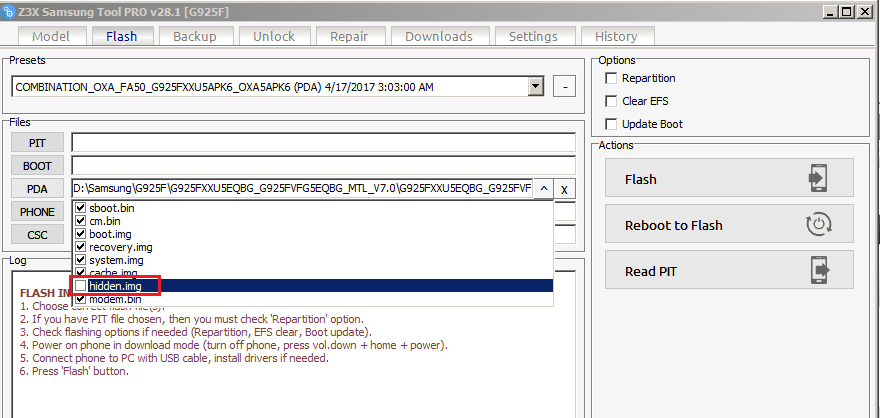The width and height of the screenshot is (880, 418).
Task: Click the Flash action button
Action: click(x=729, y=177)
